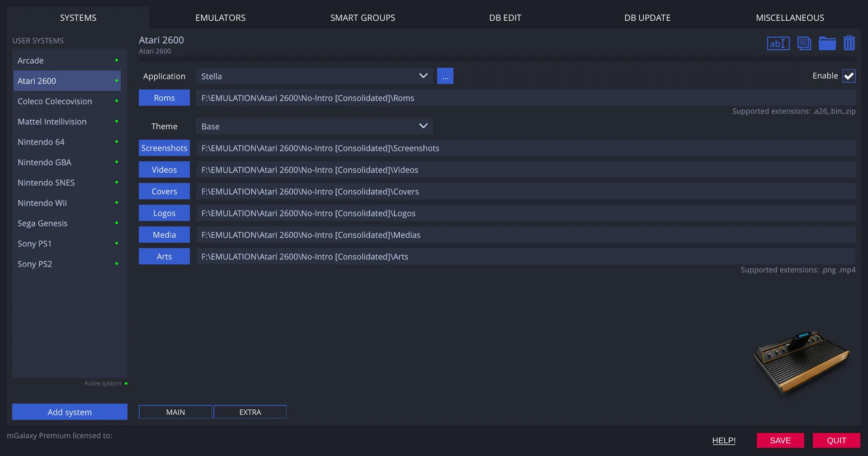Click the SAVE button
This screenshot has height=456, width=868.
[x=780, y=440]
